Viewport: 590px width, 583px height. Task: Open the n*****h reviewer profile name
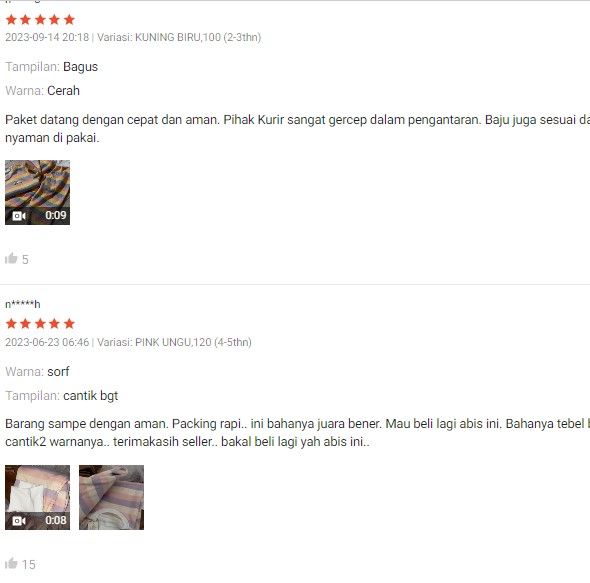tap(23, 304)
